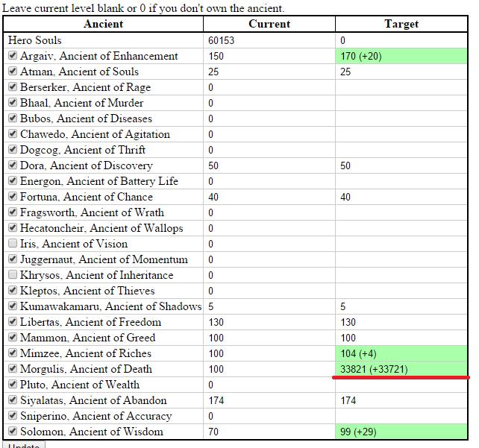Uncheck Kleptos, Ancient of Thieves checkbox
Image resolution: width=479 pixels, height=448 pixels.
click(13, 290)
